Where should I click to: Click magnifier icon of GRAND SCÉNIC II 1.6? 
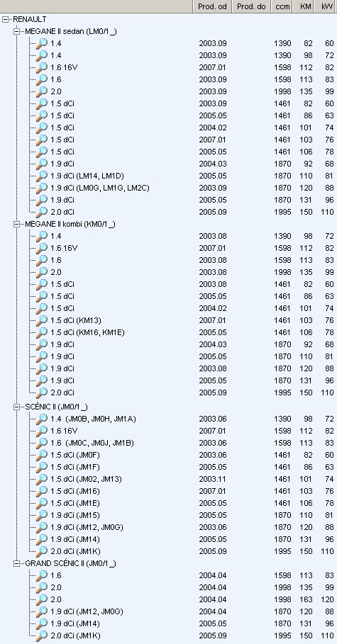click(x=42, y=575)
